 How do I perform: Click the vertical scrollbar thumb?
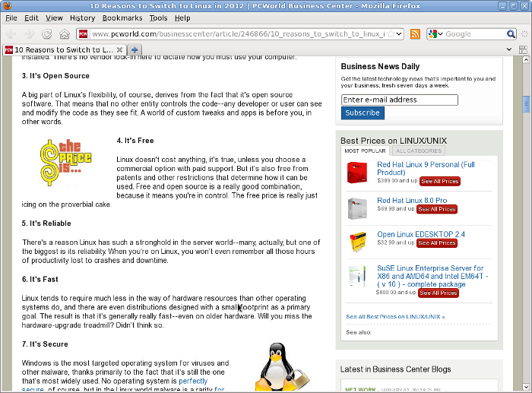(526, 104)
